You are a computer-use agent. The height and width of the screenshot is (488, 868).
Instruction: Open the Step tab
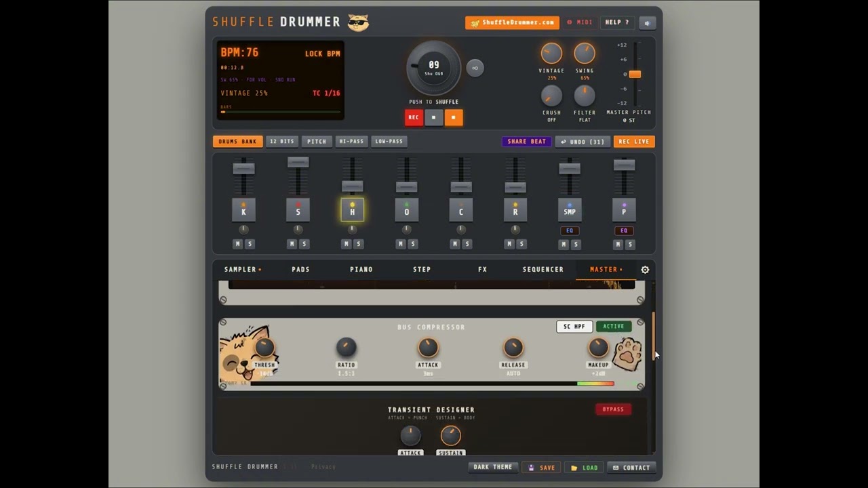pos(422,270)
